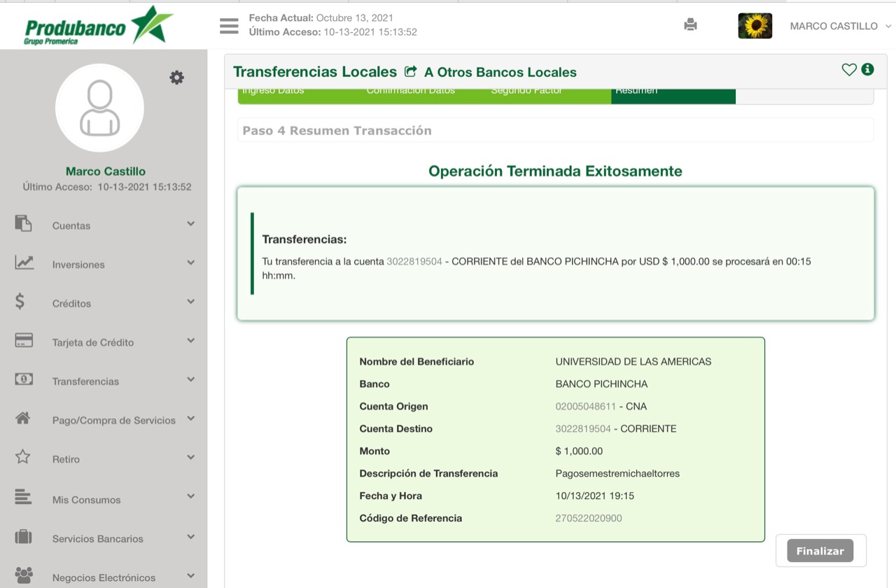
Task: Open MARCO CASTILLO user dropdown
Action: 839,26
